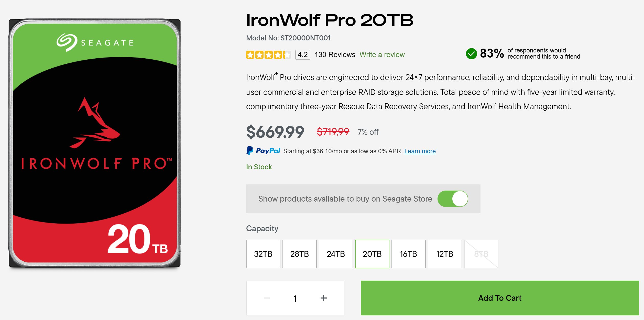Screen dimensions: 644x320
Task: Click the Add To Cart button
Action: [x=500, y=298]
